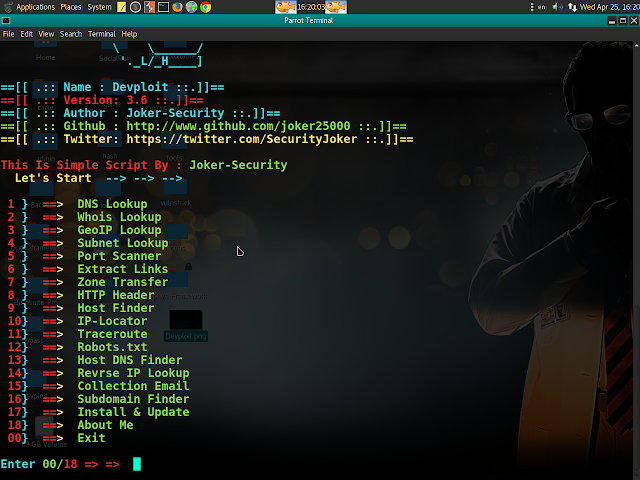Click the panel three-dot handle
Screen dimensions: 640x480
click(x=531, y=7)
